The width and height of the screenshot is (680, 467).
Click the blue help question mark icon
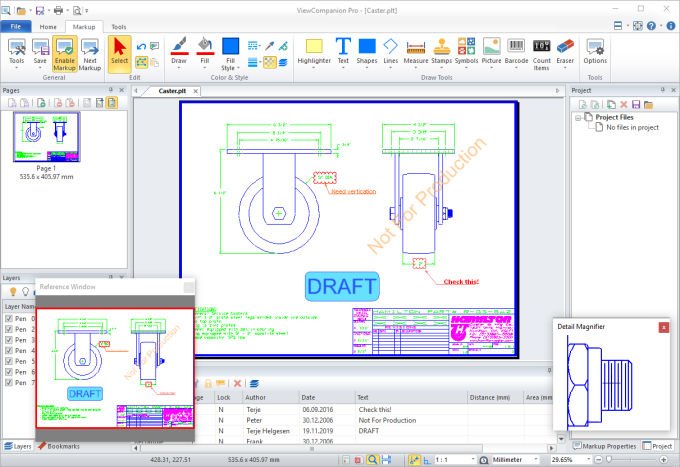click(x=651, y=26)
